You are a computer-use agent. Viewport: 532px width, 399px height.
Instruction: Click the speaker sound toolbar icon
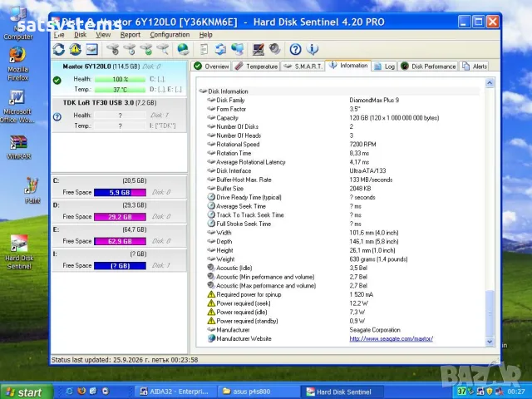pyautogui.click(x=274, y=50)
